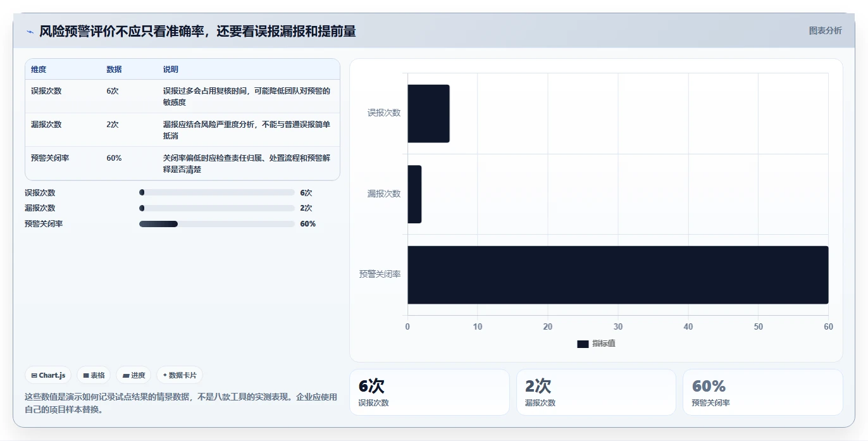This screenshot has width=868, height=441.
Task: Click the 预警关闭率 chart axis label
Action: 380,275
